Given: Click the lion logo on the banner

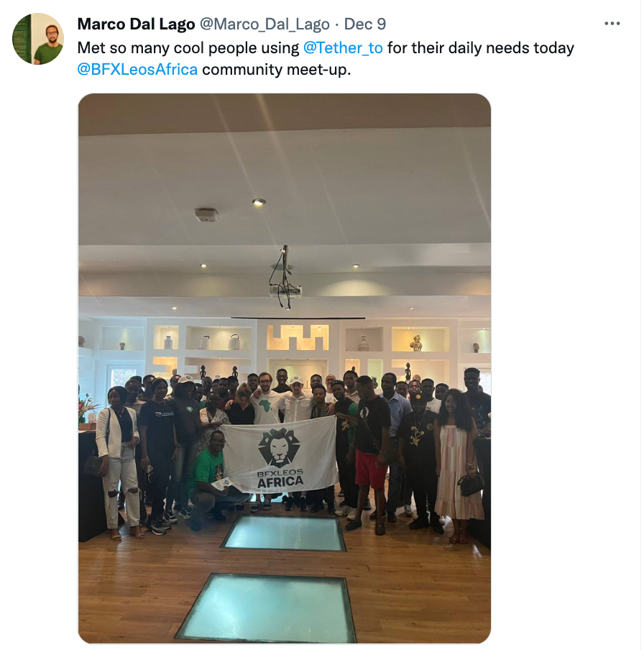Looking at the screenshot, I should coord(278,448).
